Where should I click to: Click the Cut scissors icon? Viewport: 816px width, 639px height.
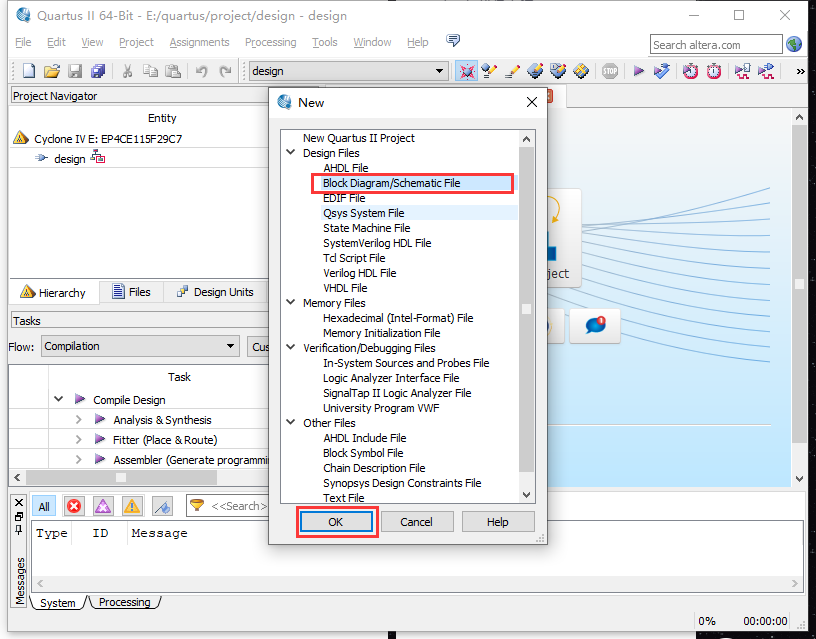pyautogui.click(x=127, y=71)
